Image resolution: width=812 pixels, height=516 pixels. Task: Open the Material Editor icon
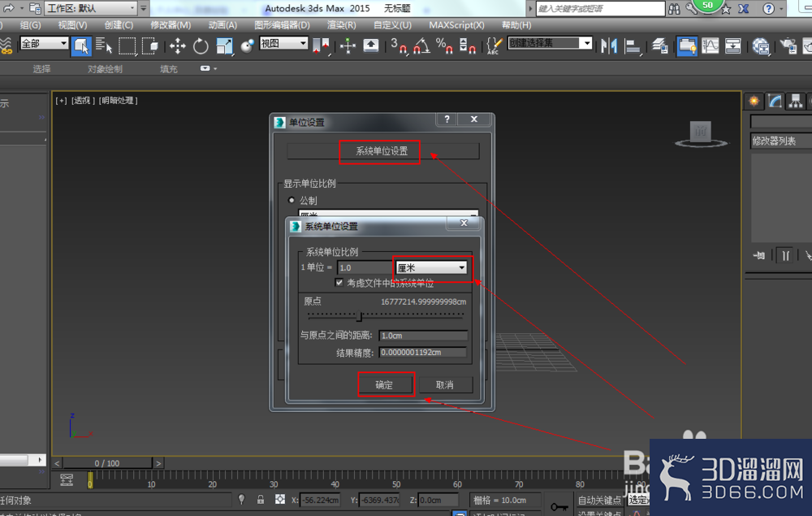pos(760,46)
